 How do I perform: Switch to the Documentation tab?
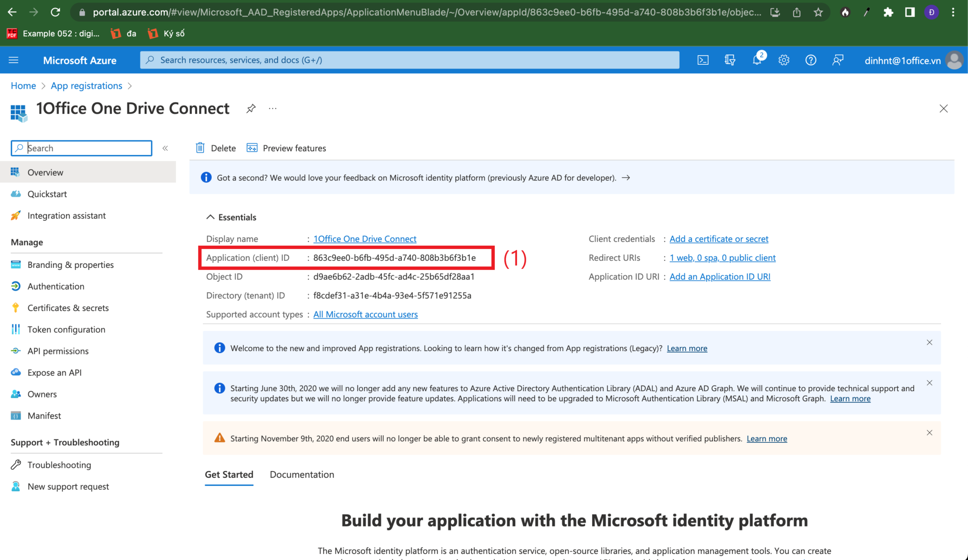click(x=302, y=474)
